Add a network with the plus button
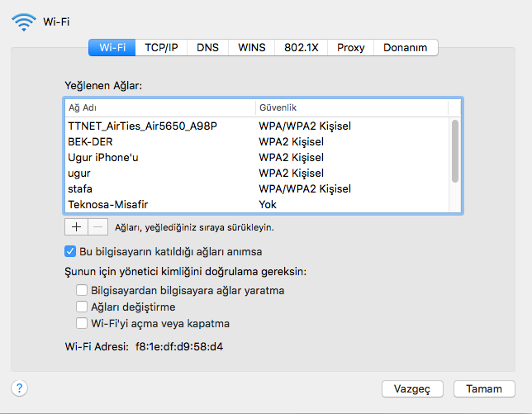 pos(76,227)
